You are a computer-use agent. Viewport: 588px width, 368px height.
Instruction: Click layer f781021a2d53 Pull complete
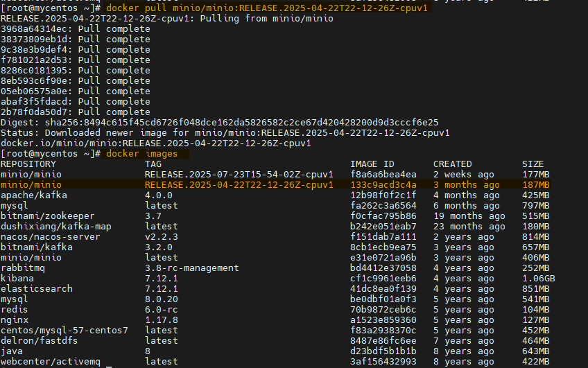[x=76, y=60]
